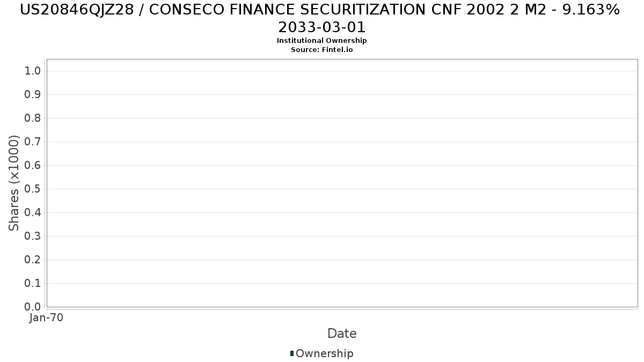Select the 0.9 y-axis tick label
The image size is (644, 362).
pos(33,95)
